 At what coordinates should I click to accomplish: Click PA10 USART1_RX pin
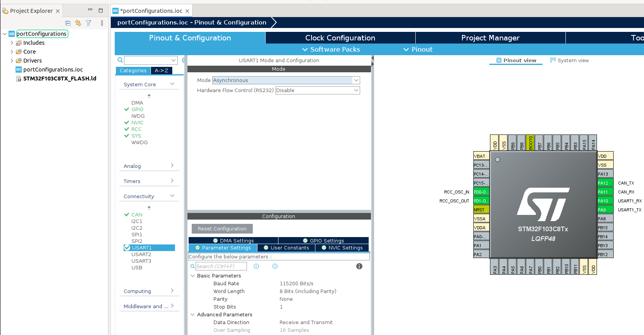(x=605, y=201)
